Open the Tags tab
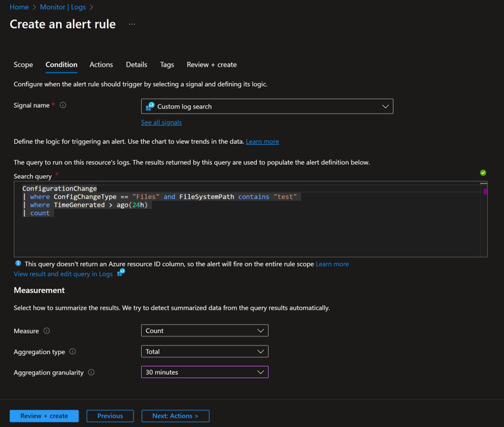The width and height of the screenshot is (504, 427). (167, 64)
